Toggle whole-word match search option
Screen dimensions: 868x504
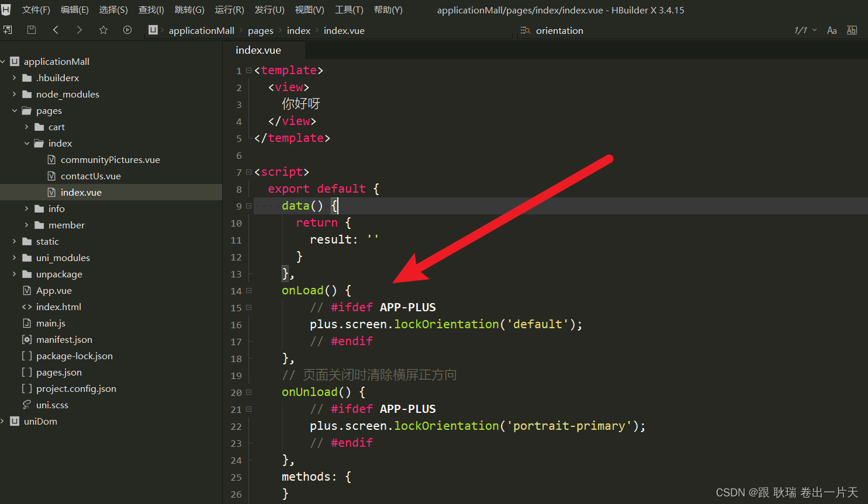(x=852, y=30)
